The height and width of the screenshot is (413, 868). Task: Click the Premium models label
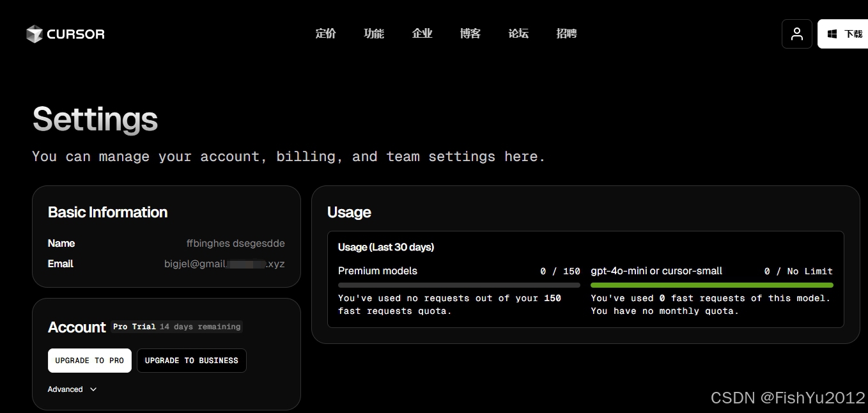pos(378,271)
